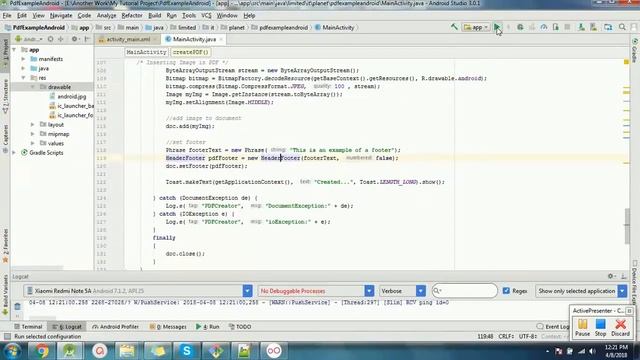Stop the ActivePresenter recording
The height and width of the screenshot is (360, 640).
[600, 327]
